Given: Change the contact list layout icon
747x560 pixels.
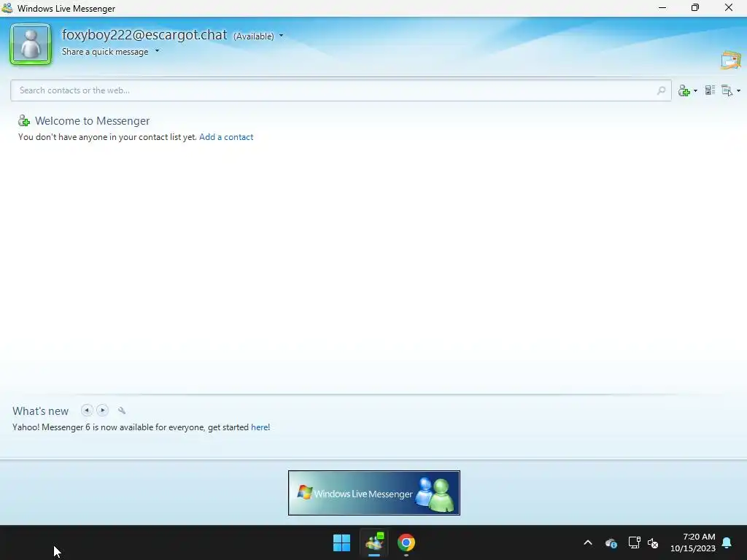Looking at the screenshot, I should coord(710,90).
